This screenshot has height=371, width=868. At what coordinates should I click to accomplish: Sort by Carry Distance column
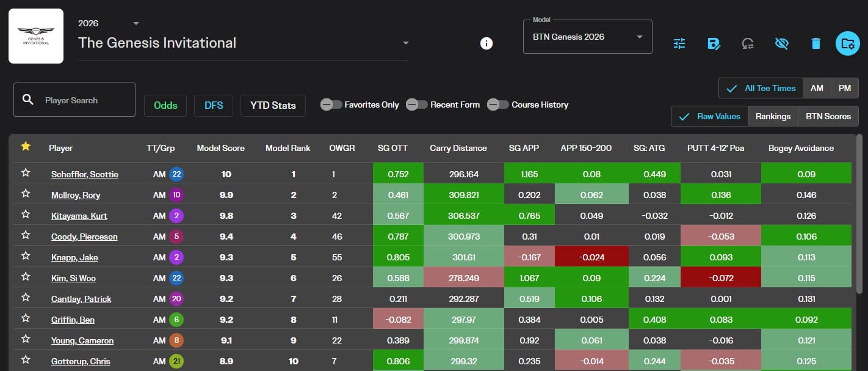pos(458,148)
